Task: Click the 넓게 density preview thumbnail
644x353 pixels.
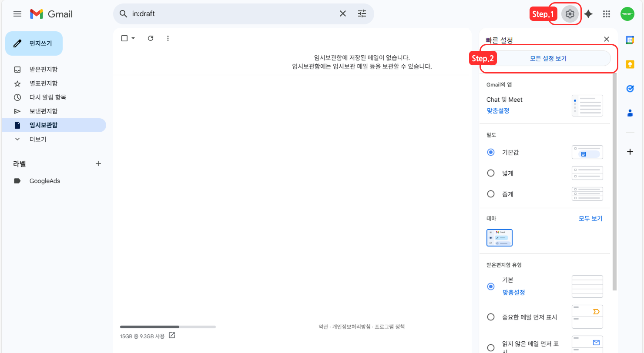Action: [587, 173]
